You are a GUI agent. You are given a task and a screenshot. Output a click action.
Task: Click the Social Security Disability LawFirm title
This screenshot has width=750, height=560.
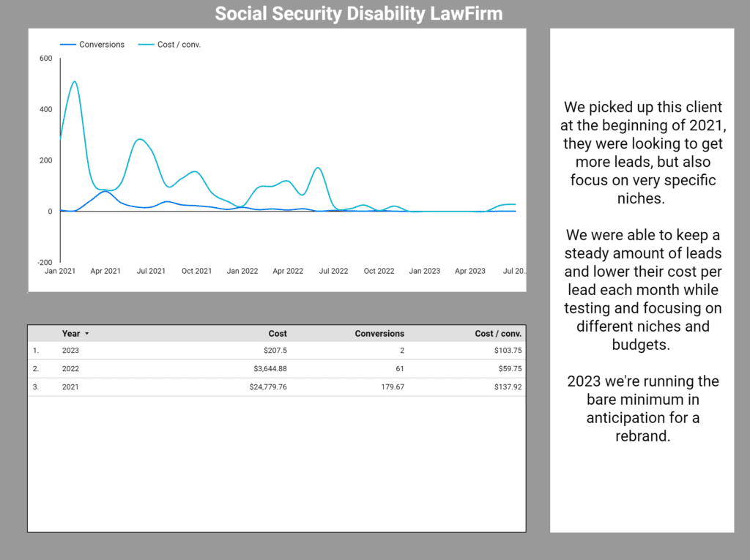[359, 14]
